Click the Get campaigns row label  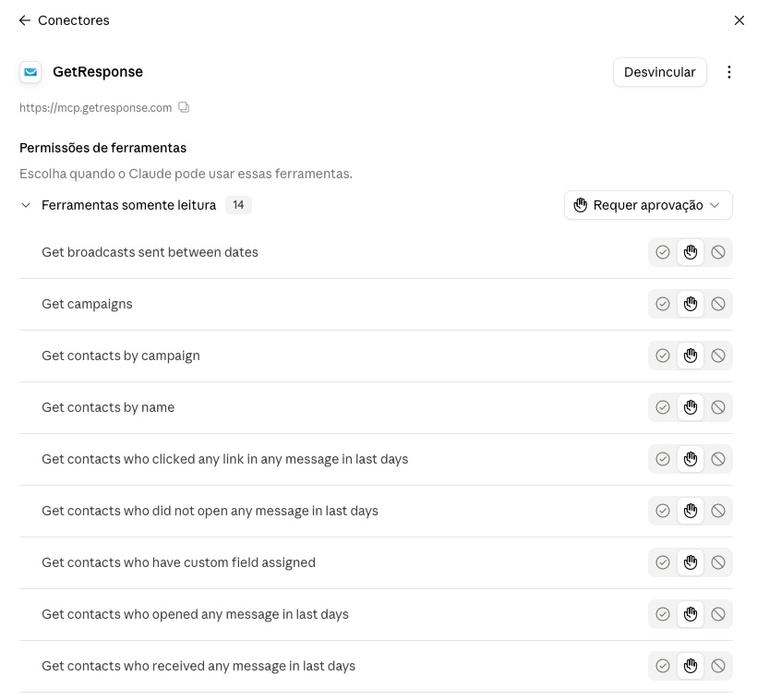(x=87, y=304)
